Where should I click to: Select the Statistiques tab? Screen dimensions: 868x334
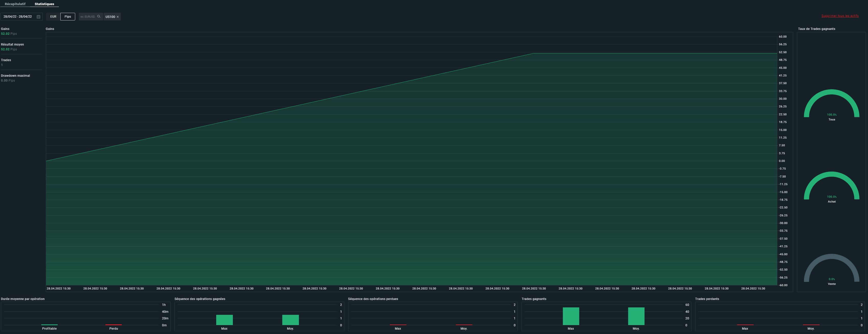point(44,4)
